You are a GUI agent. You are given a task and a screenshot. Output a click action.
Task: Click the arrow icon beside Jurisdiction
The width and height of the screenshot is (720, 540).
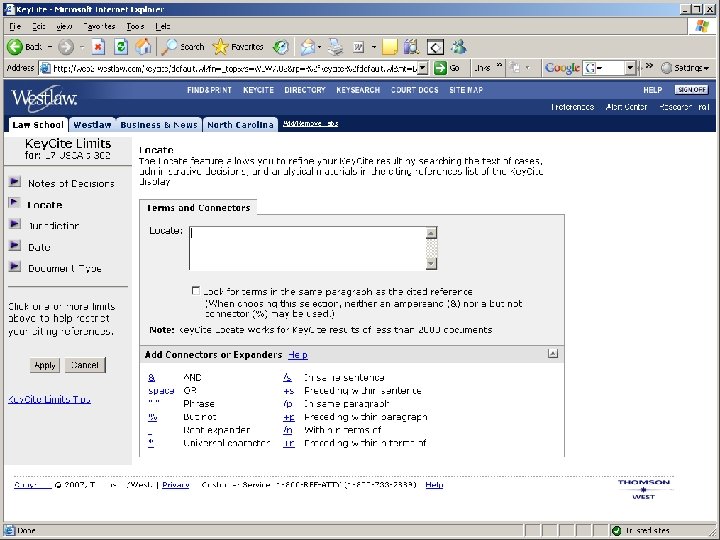tap(15, 224)
